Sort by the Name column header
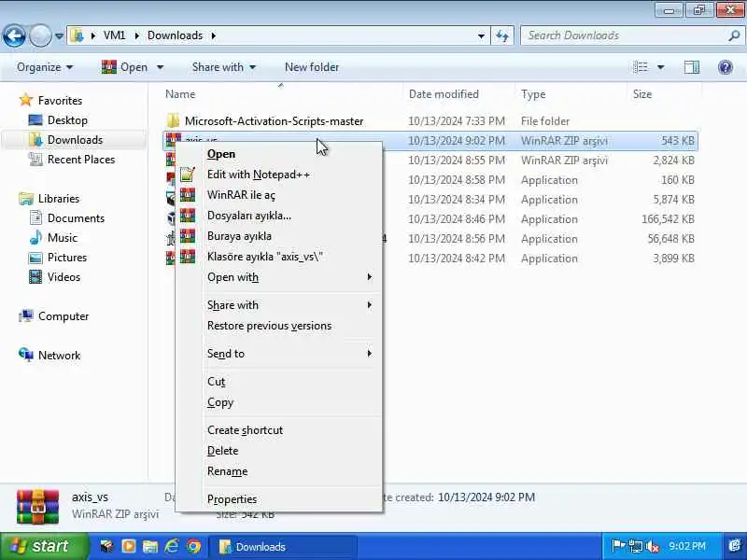 [180, 94]
